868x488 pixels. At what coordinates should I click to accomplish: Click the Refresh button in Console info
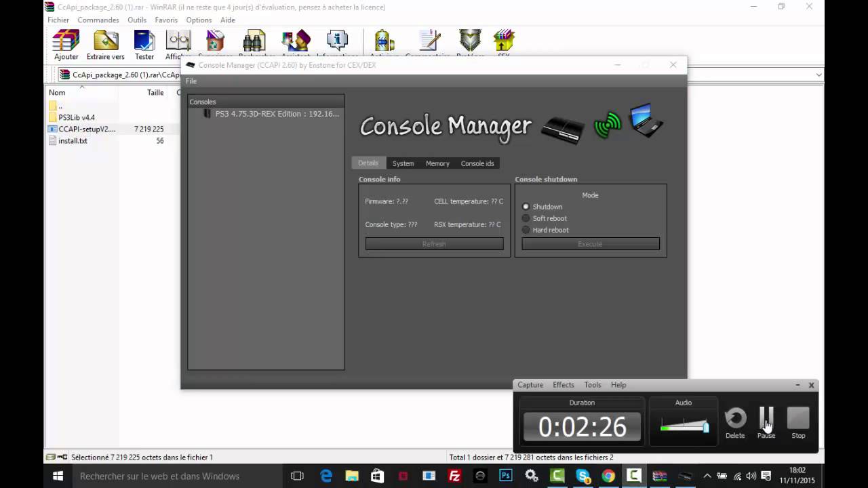click(434, 244)
